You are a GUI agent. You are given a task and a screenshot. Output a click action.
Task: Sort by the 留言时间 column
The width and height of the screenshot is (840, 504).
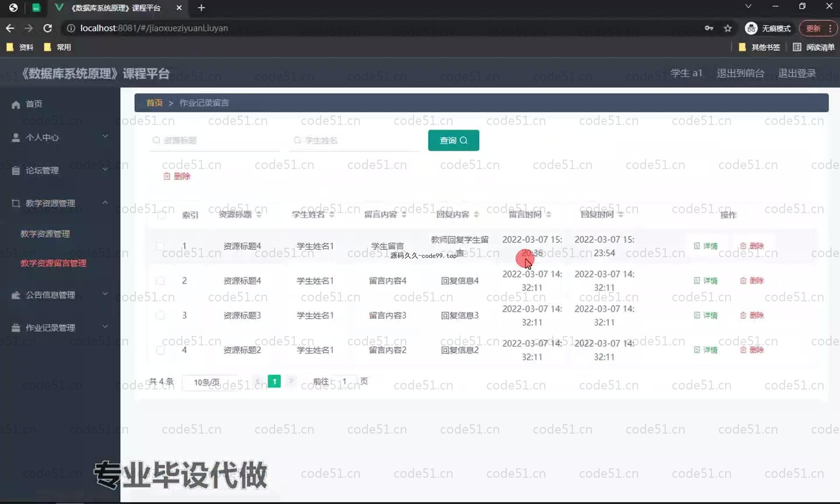pyautogui.click(x=548, y=215)
